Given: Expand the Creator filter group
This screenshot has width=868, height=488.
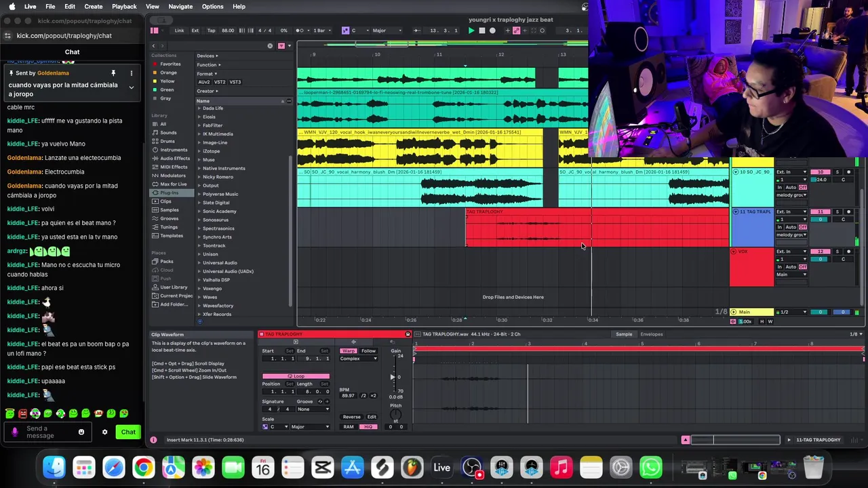Looking at the screenshot, I should pos(207,91).
